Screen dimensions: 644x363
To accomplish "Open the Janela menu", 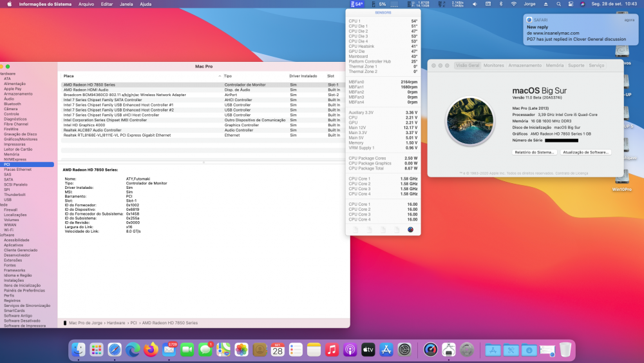I will (126, 4).
